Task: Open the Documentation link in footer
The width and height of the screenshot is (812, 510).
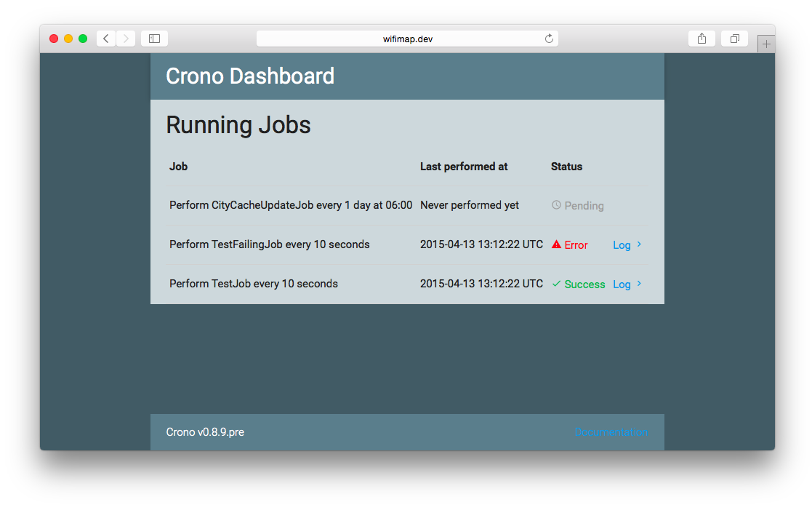Action: coord(611,432)
